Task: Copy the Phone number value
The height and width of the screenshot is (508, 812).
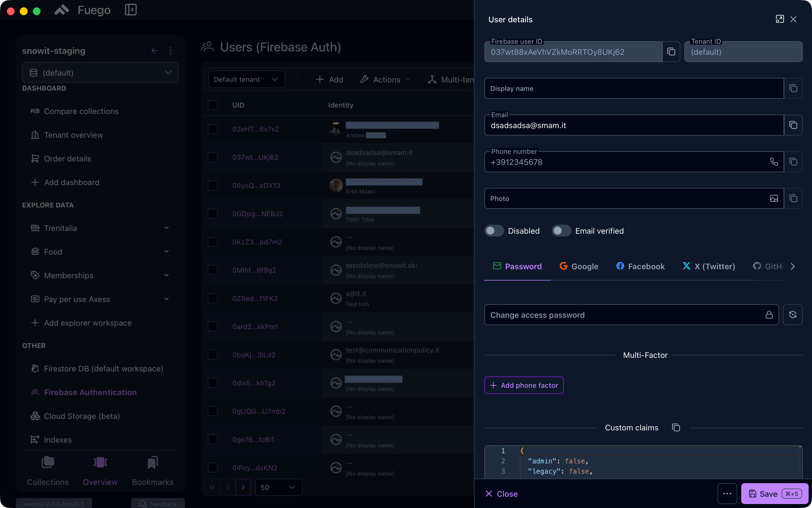Action: [x=793, y=162]
